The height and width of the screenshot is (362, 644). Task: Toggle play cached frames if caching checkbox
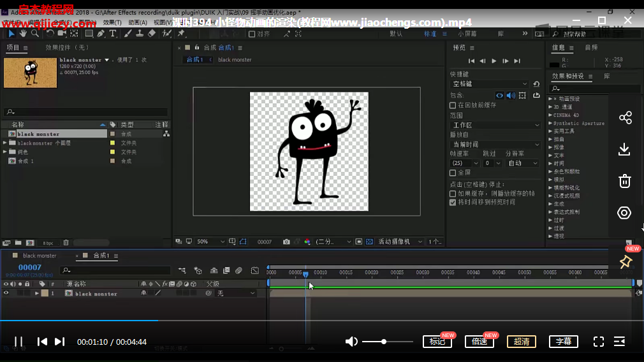453,194
